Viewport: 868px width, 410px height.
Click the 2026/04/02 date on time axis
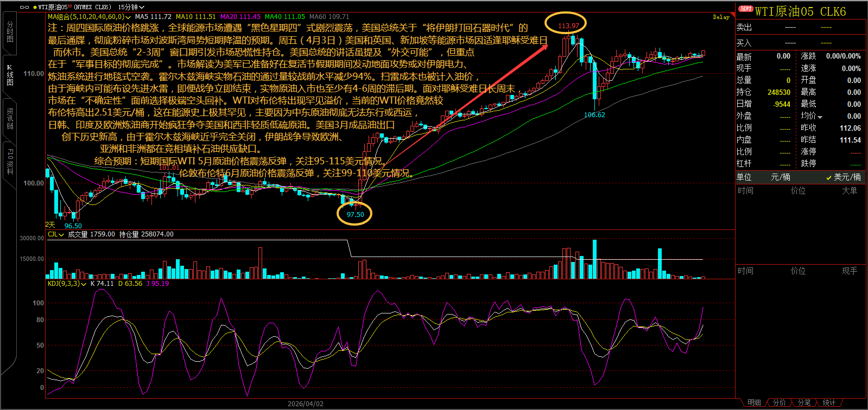click(305, 404)
